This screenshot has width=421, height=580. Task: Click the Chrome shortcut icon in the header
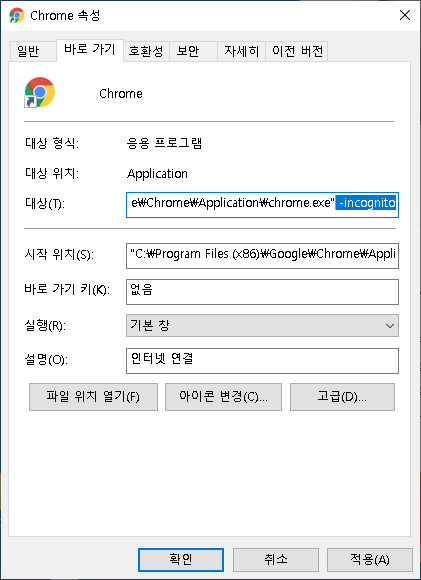point(40,92)
